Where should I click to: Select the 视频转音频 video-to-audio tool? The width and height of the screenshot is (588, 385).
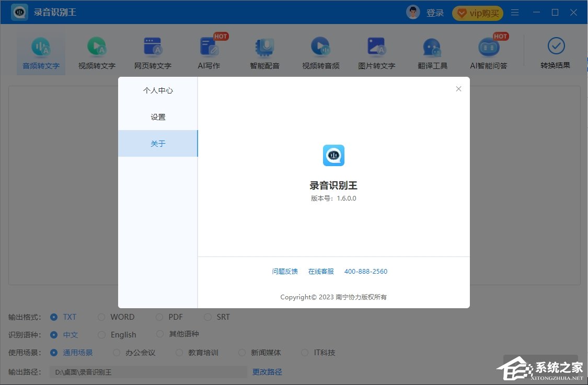click(x=320, y=54)
